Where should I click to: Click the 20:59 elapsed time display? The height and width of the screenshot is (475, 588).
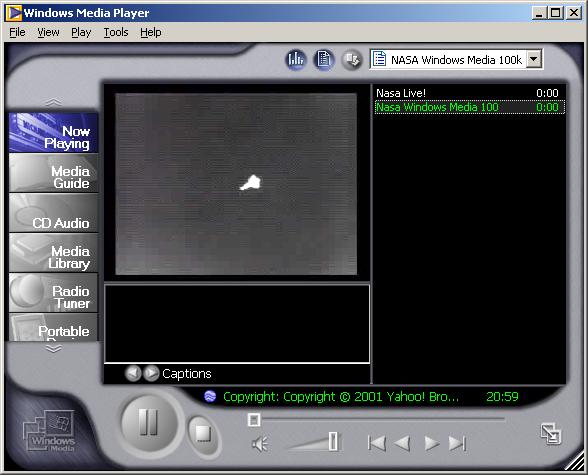(x=502, y=397)
